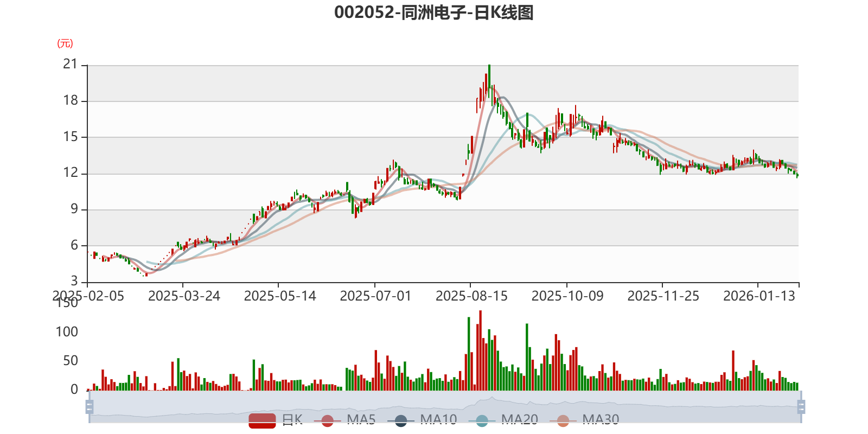The width and height of the screenshot is (868, 434).
Task: Click the 2025-10-09 date label
Action: (x=567, y=296)
